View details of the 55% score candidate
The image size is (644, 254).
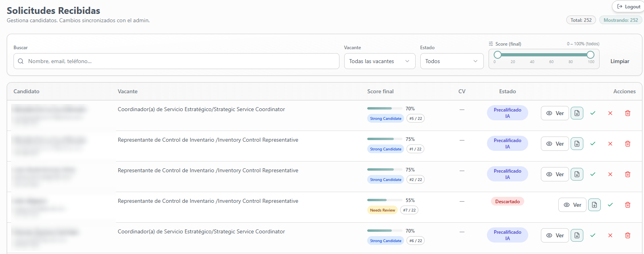[x=572, y=205]
